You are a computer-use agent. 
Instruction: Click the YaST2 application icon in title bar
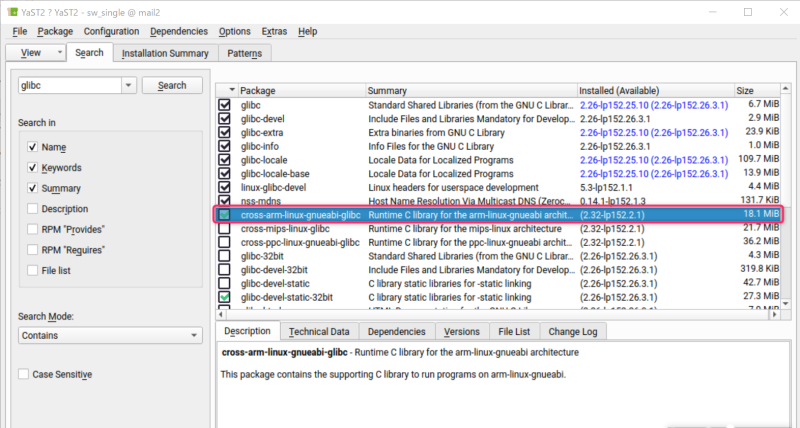[x=12, y=12]
